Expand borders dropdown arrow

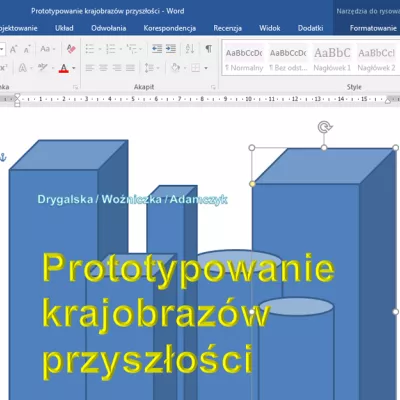pyautogui.click(x=206, y=68)
